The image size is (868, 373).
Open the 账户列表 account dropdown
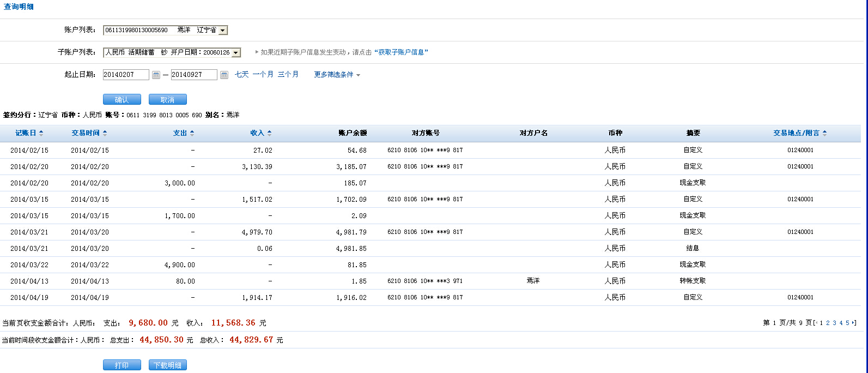pos(222,31)
